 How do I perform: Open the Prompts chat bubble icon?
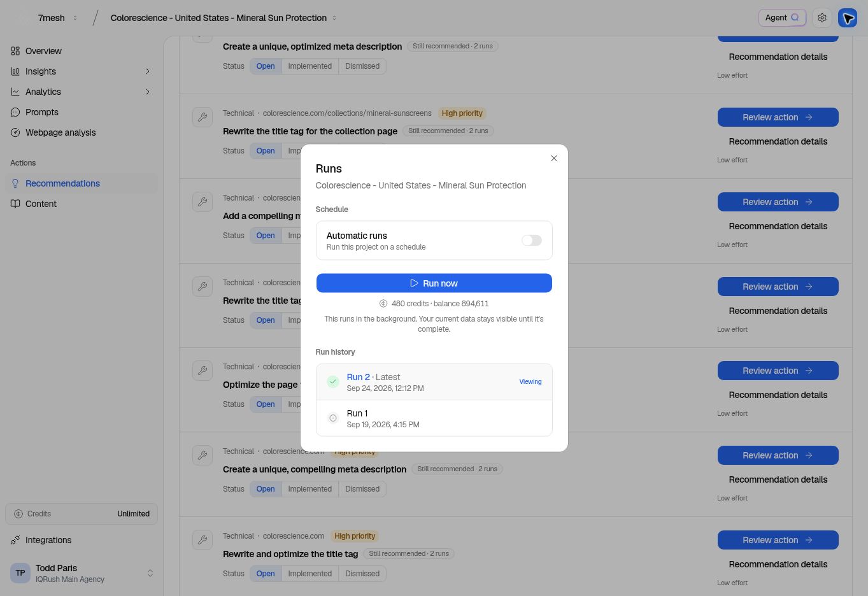[15, 112]
